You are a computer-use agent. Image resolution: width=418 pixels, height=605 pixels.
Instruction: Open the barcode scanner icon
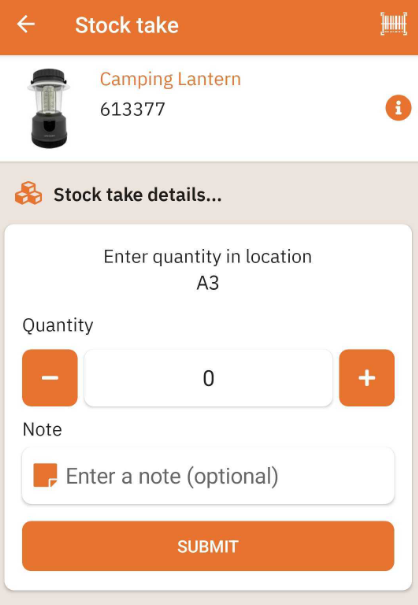(393, 24)
